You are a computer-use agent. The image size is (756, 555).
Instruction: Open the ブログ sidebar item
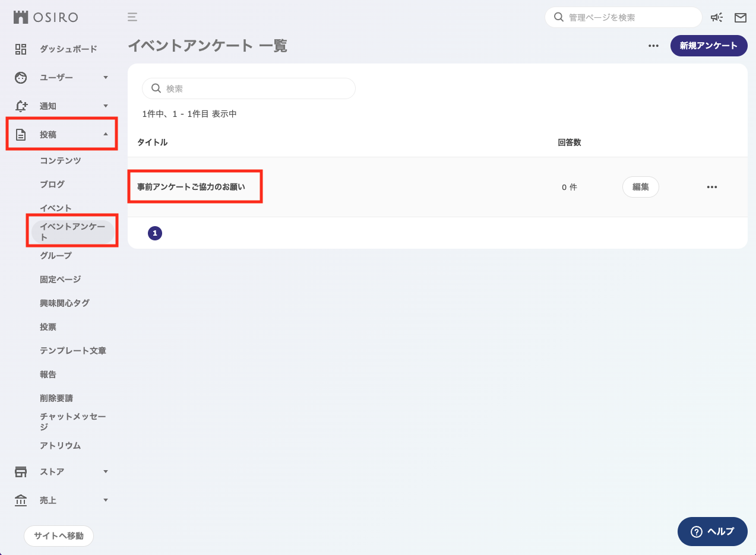(52, 184)
